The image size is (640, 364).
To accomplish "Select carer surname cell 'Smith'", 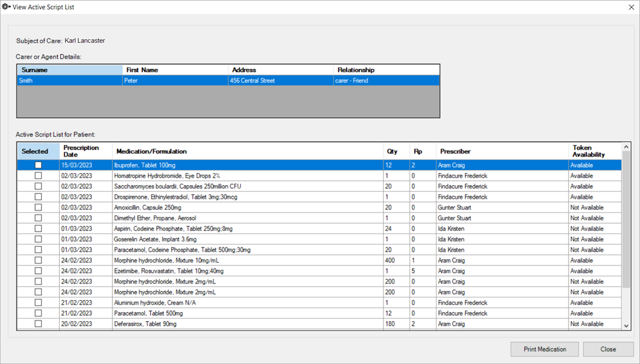I will [70, 80].
